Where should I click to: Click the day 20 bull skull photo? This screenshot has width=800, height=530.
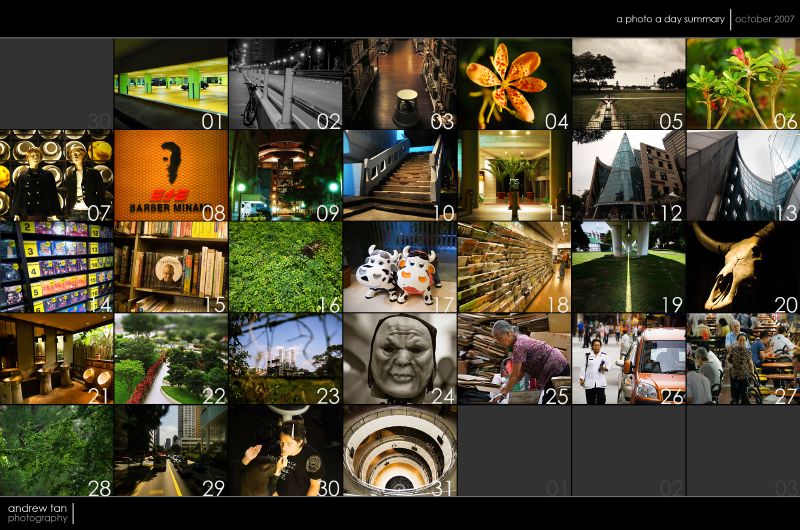743,267
